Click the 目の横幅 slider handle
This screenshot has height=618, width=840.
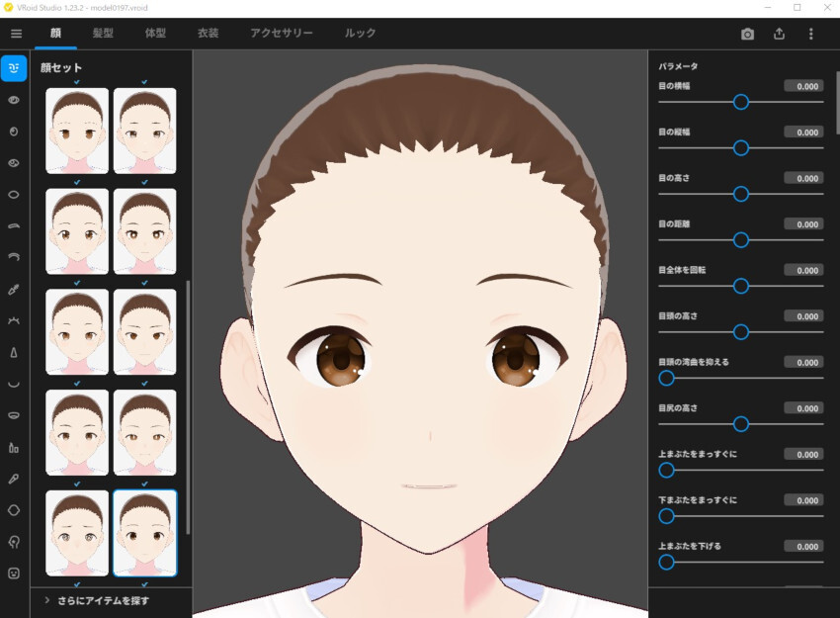pyautogui.click(x=741, y=102)
